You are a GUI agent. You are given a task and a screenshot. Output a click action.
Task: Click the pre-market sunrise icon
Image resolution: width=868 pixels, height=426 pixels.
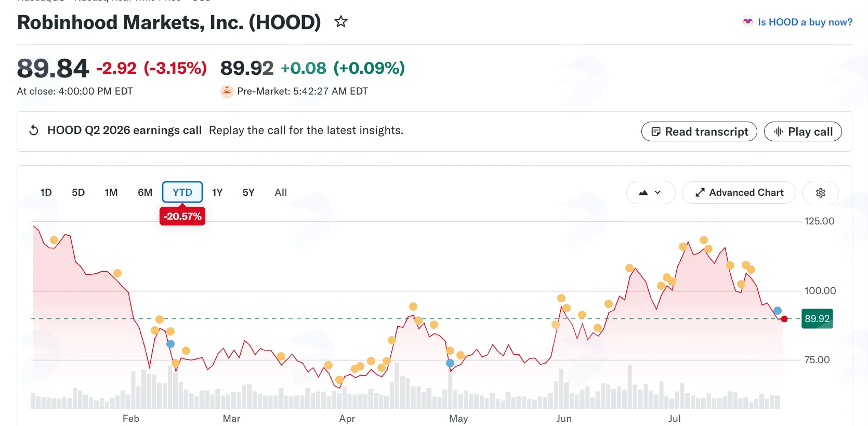pyautogui.click(x=227, y=91)
